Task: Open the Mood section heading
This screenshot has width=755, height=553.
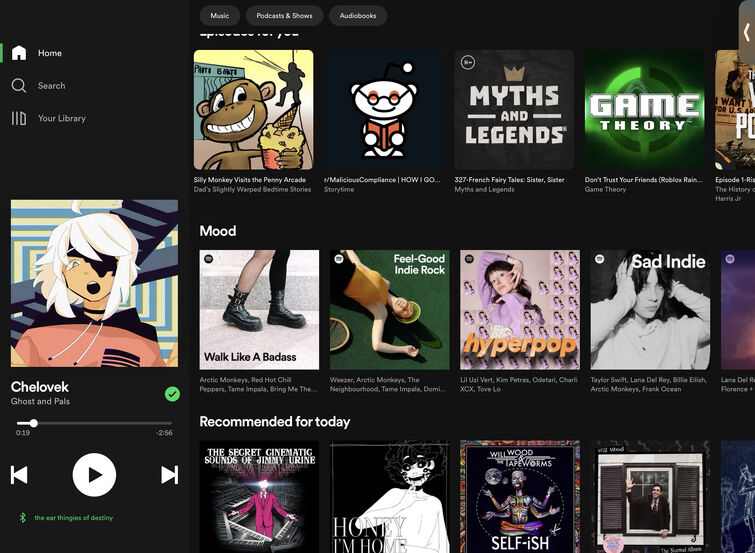Action: coord(218,231)
